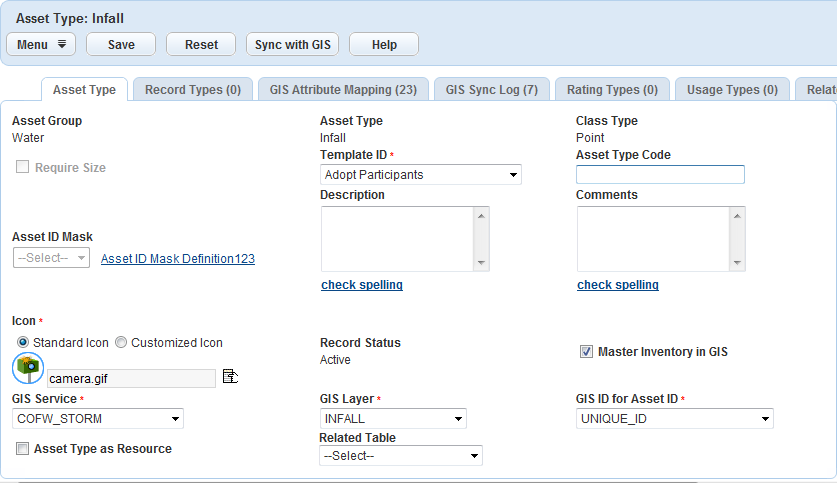Open Asset ID Mask Definition123 link
The width and height of the screenshot is (839, 483).
pyautogui.click(x=178, y=259)
